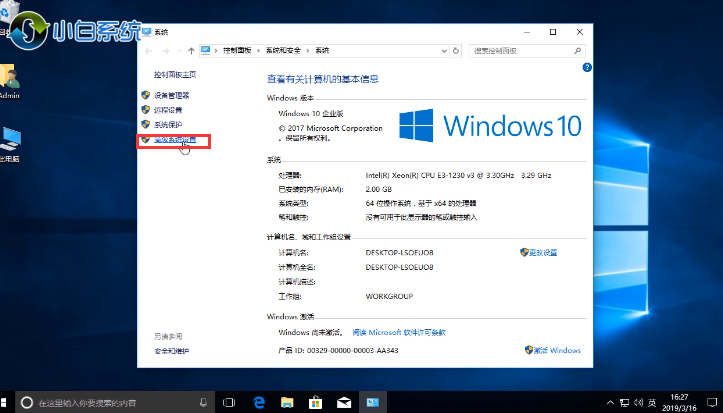Open Remote settings link in sidebar

[168, 110]
